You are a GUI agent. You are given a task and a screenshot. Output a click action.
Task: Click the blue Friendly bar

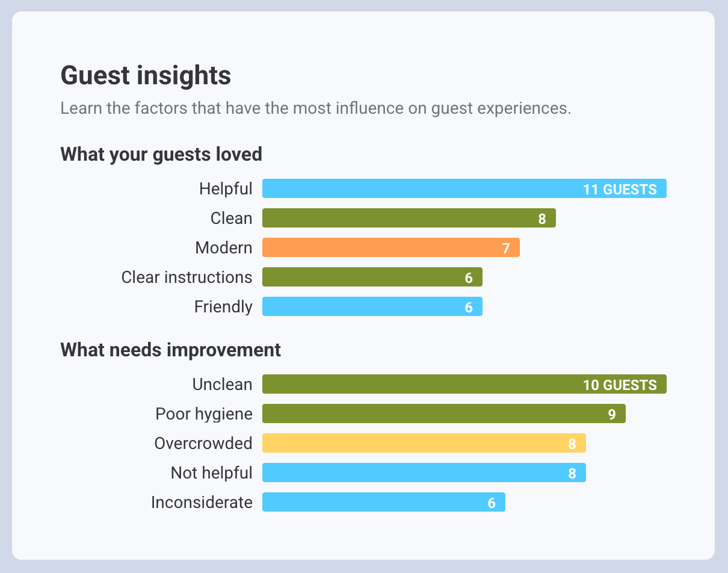click(372, 307)
